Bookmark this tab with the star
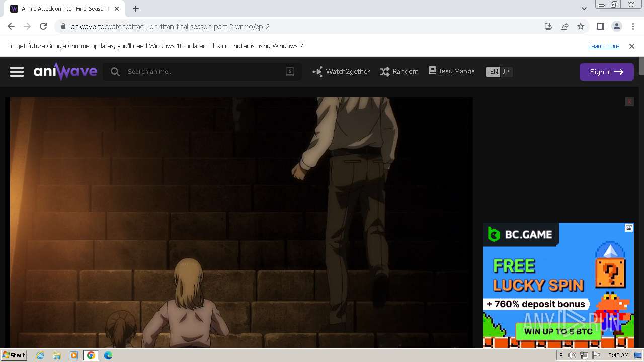This screenshot has width=644, height=362. coord(581,26)
